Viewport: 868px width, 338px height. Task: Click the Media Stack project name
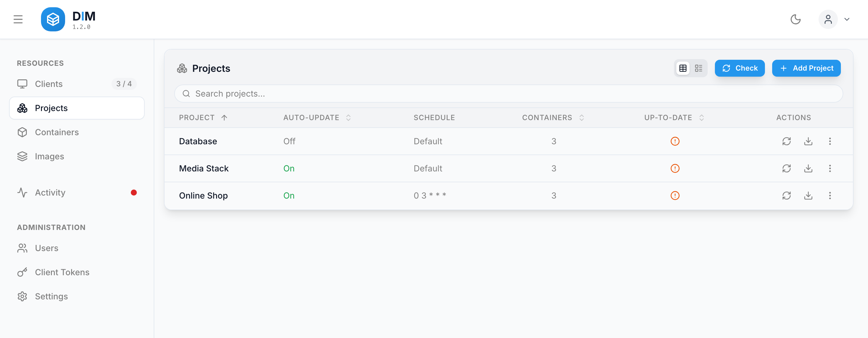[x=203, y=168]
